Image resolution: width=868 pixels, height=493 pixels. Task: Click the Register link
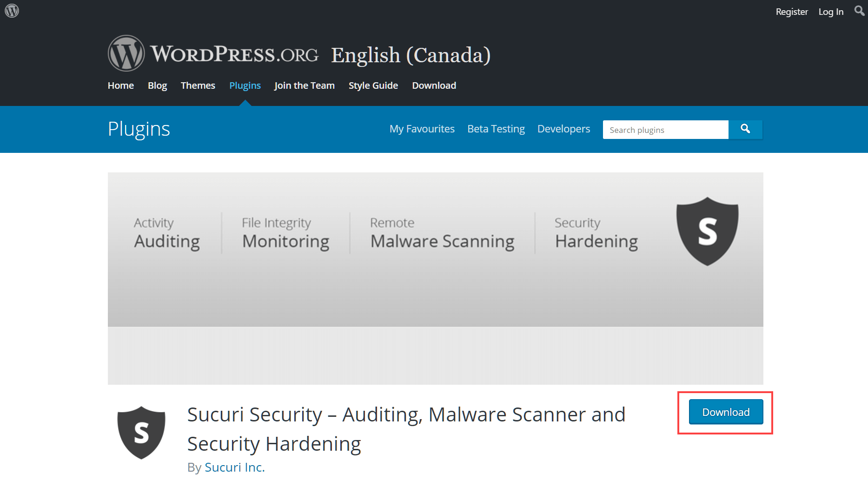point(792,12)
